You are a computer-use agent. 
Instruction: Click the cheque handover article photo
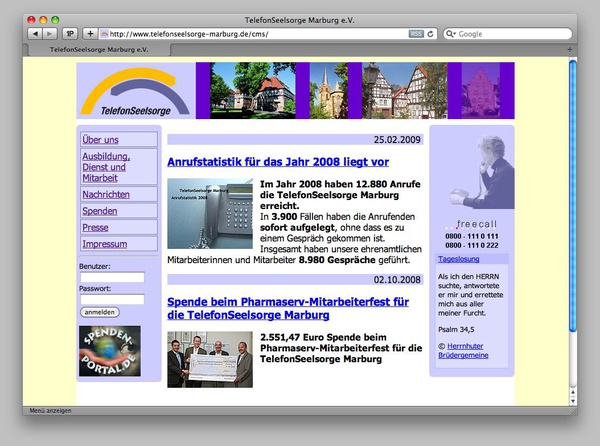pos(210,360)
